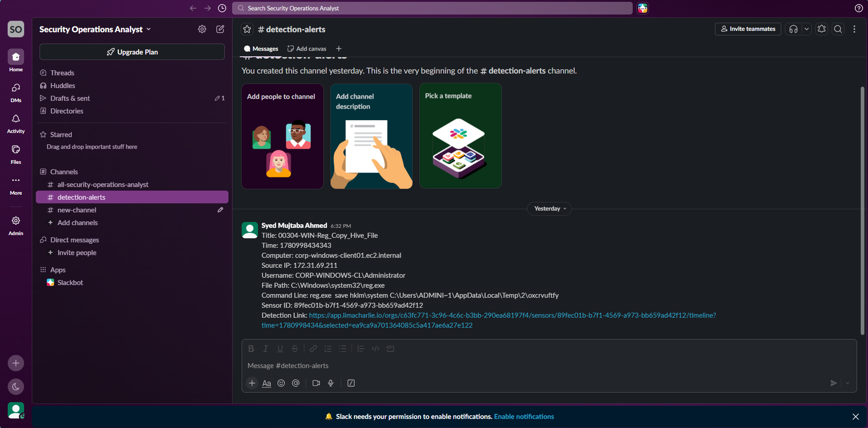
Task: Open the Files sidebar view
Action: coord(16,154)
